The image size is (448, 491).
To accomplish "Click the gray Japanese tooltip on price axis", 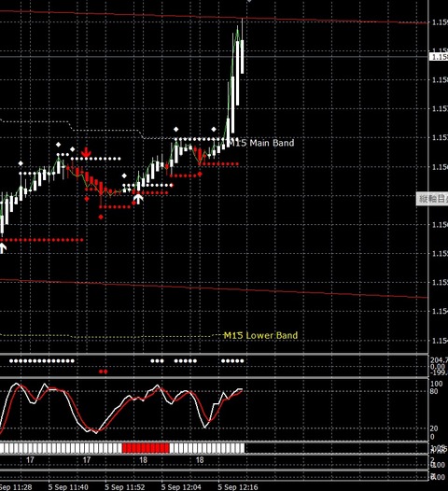I will coord(432,199).
